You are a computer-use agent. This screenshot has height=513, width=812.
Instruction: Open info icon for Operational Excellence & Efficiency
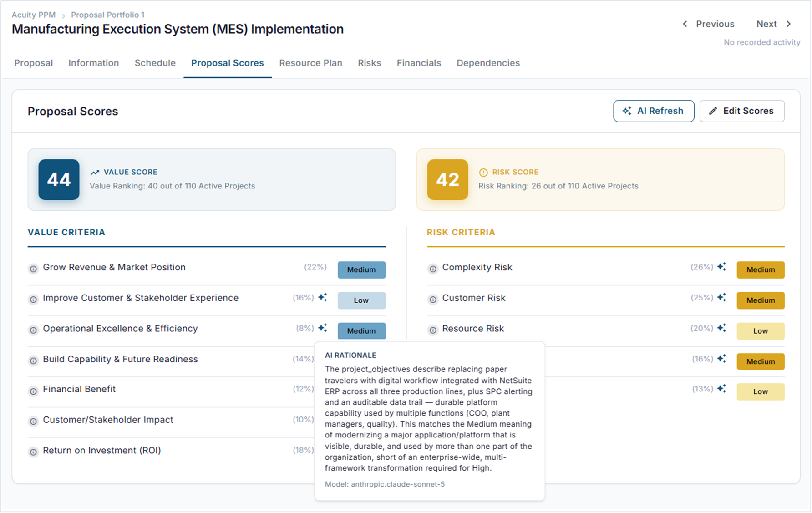point(33,330)
